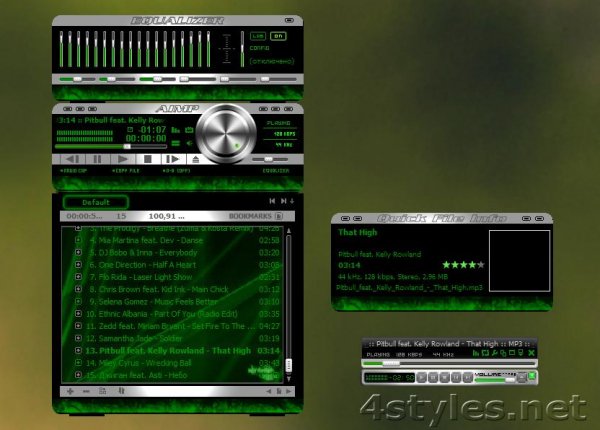Toggle the repeat icon beside visualization icon
The height and width of the screenshot is (430, 600).
189,130
